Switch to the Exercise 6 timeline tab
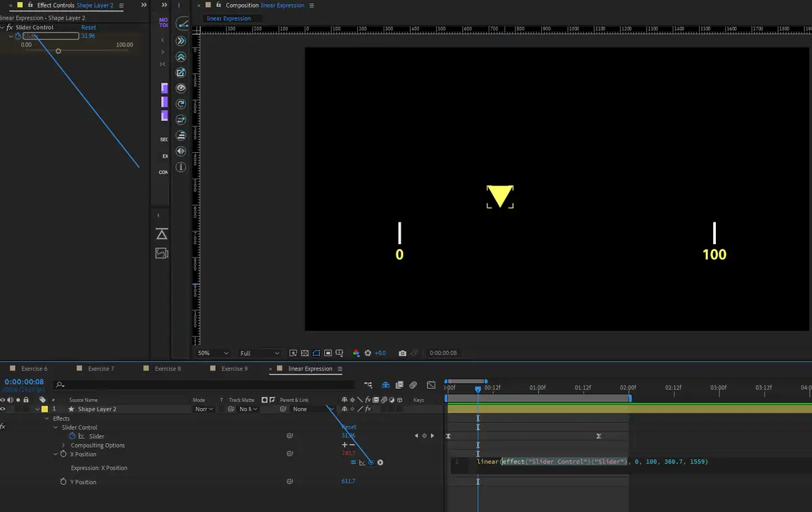The height and width of the screenshot is (512, 812). 34,369
